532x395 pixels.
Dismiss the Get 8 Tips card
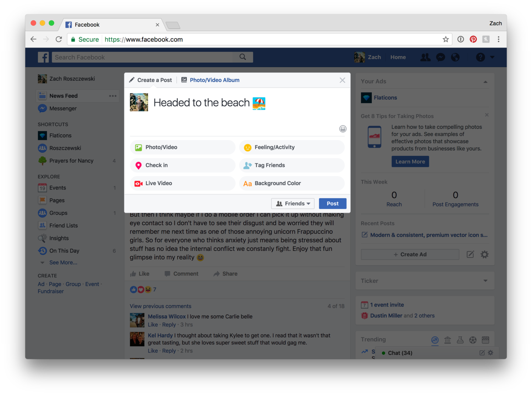(487, 115)
